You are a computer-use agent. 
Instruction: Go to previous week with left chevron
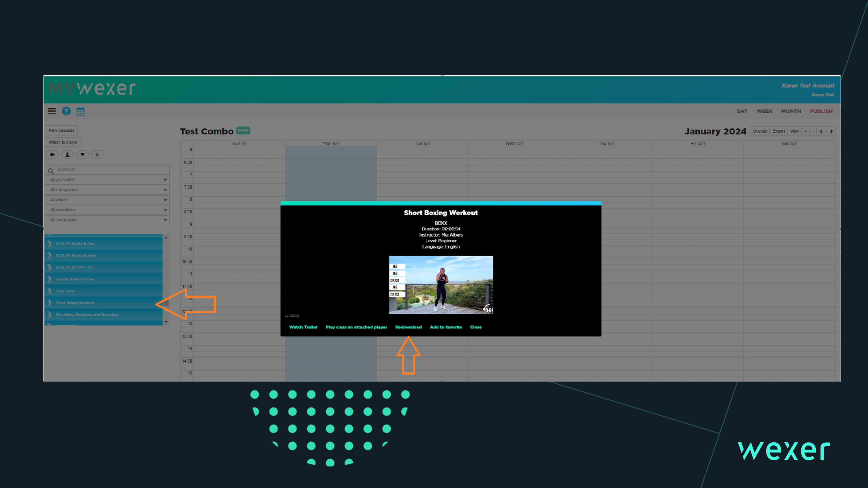click(821, 131)
